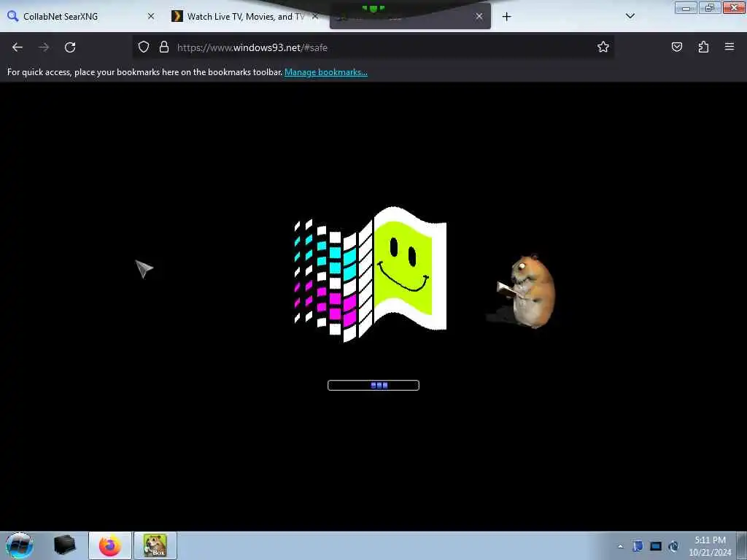Open the Windows Start orb

[20, 545]
